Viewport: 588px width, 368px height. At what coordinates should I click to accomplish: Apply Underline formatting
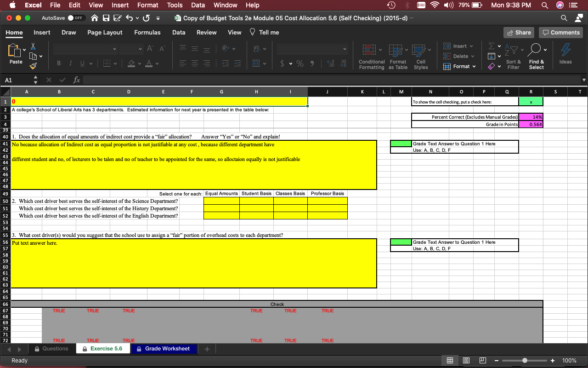[x=82, y=63]
